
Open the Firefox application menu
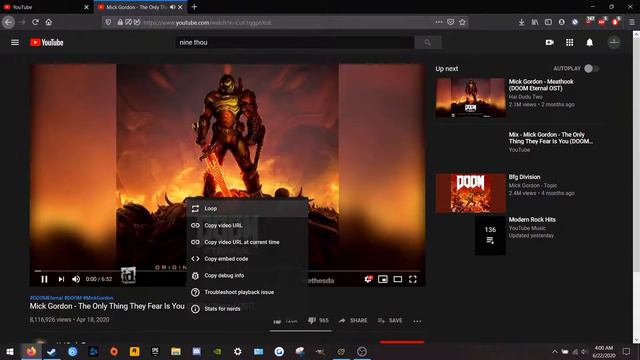[x=632, y=22]
